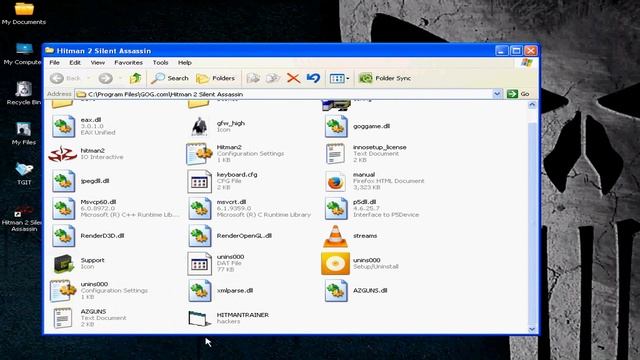This screenshot has height=360, width=640.
Task: Open the Tools menu
Action: click(x=160, y=62)
